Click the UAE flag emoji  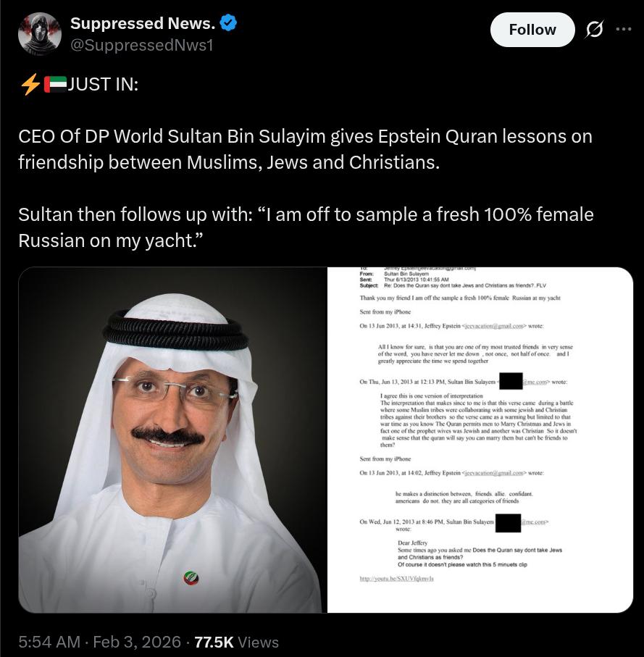(55, 84)
